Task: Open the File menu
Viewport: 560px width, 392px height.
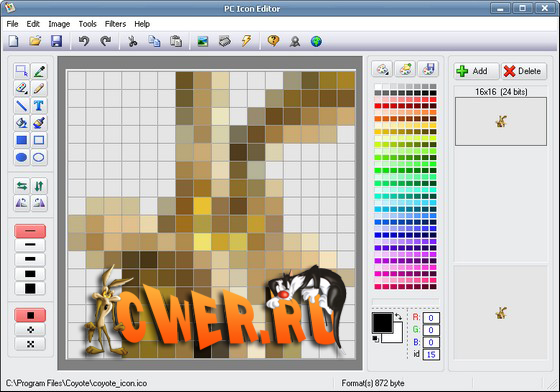Action: [12, 24]
